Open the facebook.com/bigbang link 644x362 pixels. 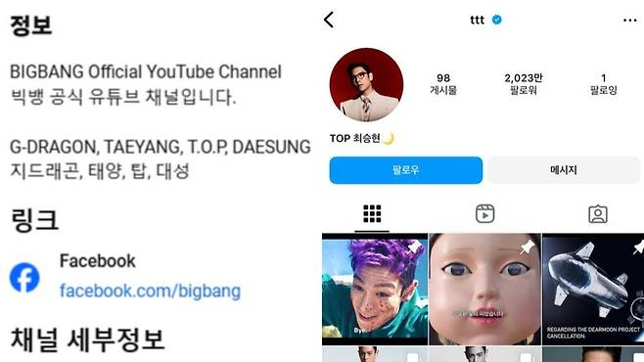pyautogui.click(x=151, y=291)
